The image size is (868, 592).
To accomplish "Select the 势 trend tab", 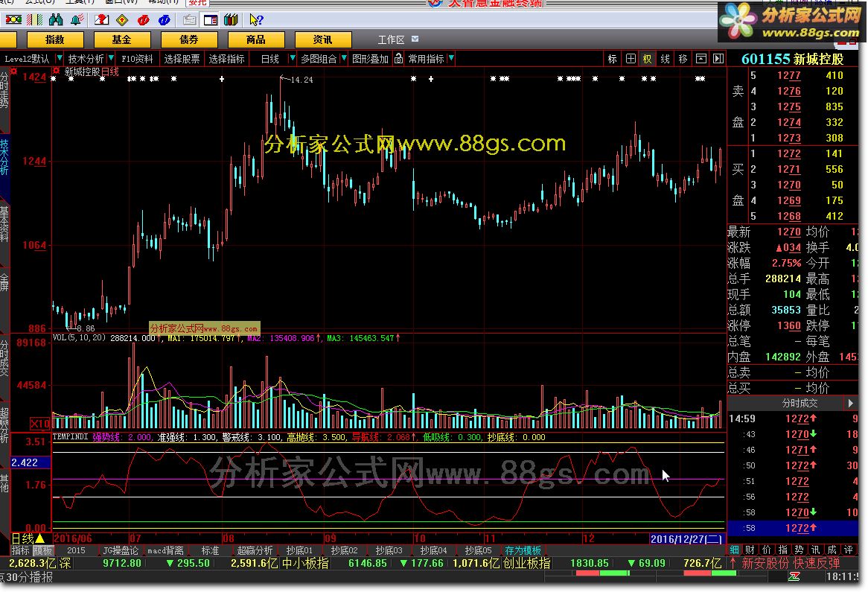I will (x=800, y=550).
